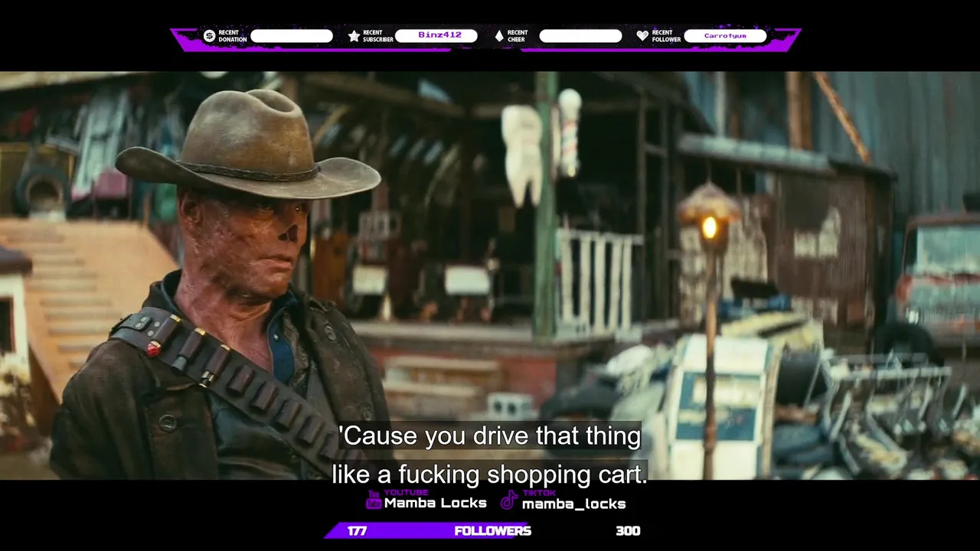Click the current follower count 177
The height and width of the screenshot is (551, 980).
coord(357,530)
